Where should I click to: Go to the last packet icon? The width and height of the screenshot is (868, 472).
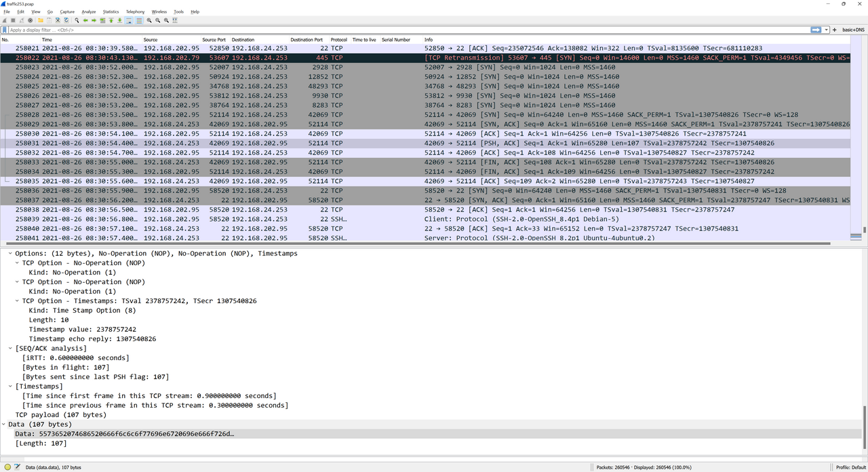(119, 20)
